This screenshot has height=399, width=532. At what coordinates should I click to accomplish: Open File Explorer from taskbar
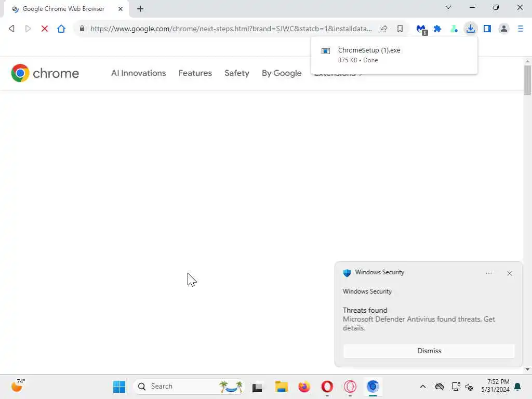click(281, 387)
